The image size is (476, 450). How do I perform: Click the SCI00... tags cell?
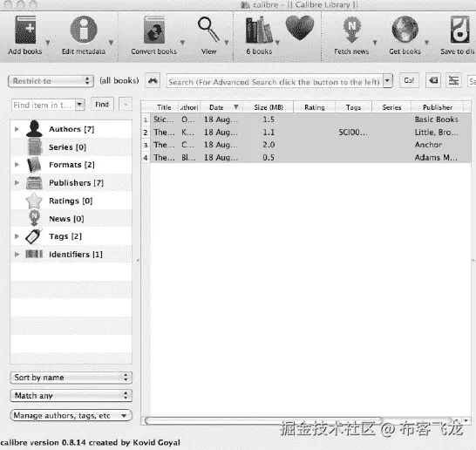[353, 132]
